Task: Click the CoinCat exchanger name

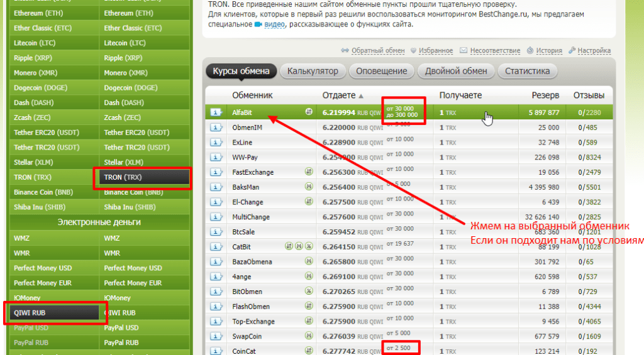Action: coord(243,351)
